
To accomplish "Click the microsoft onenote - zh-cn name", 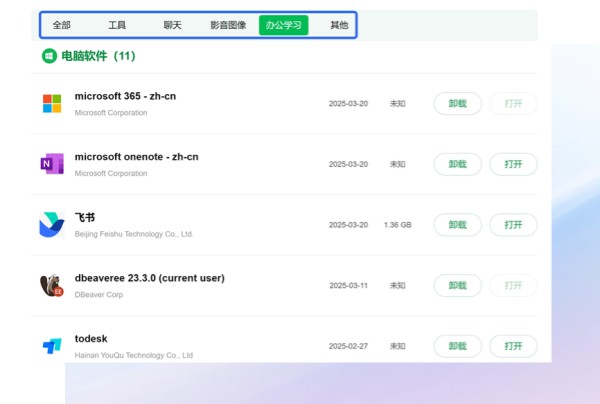I will [x=136, y=157].
